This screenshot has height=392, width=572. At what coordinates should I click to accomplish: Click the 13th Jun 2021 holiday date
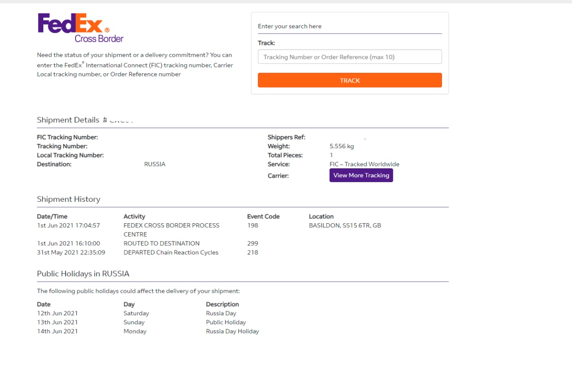coord(57,322)
